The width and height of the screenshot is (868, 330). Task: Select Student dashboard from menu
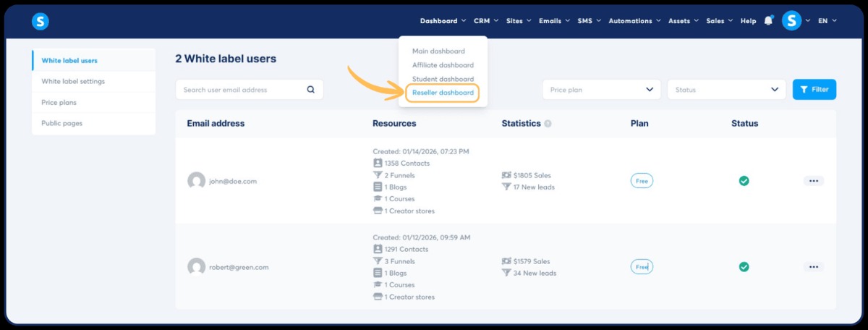coord(443,79)
